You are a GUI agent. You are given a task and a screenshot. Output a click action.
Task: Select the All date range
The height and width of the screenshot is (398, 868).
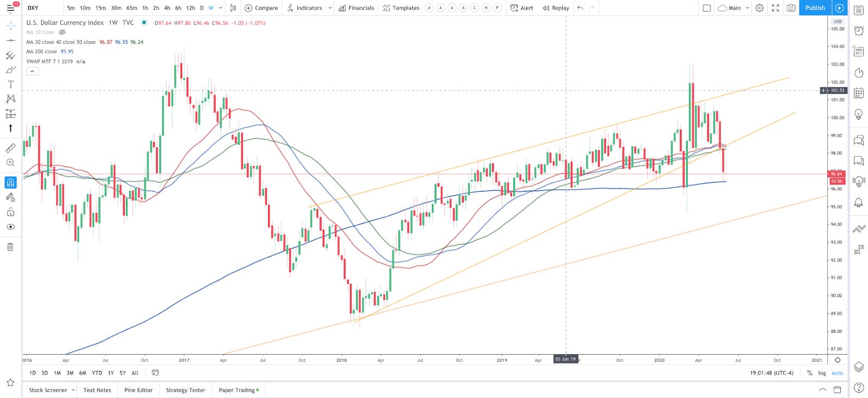point(135,373)
